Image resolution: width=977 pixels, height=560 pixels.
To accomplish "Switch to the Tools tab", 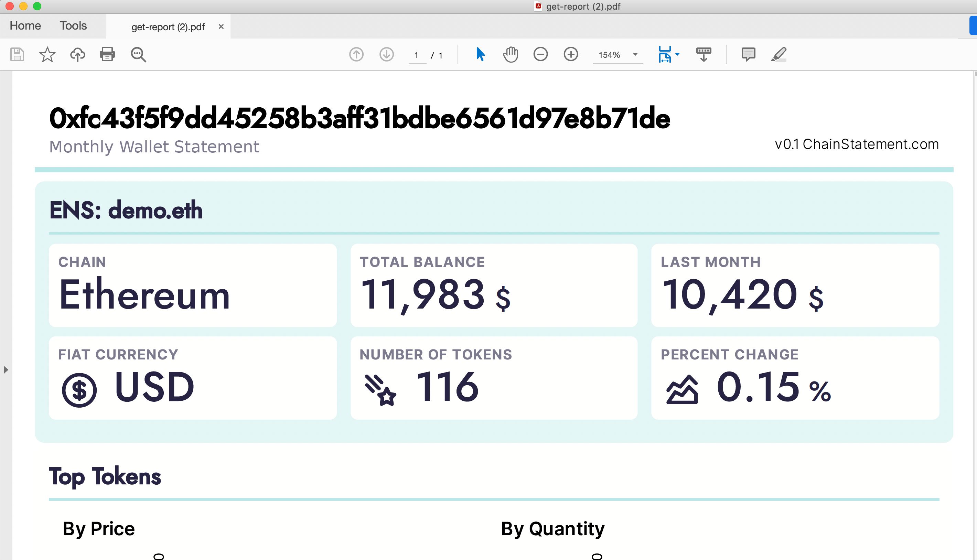I will pos(73,26).
